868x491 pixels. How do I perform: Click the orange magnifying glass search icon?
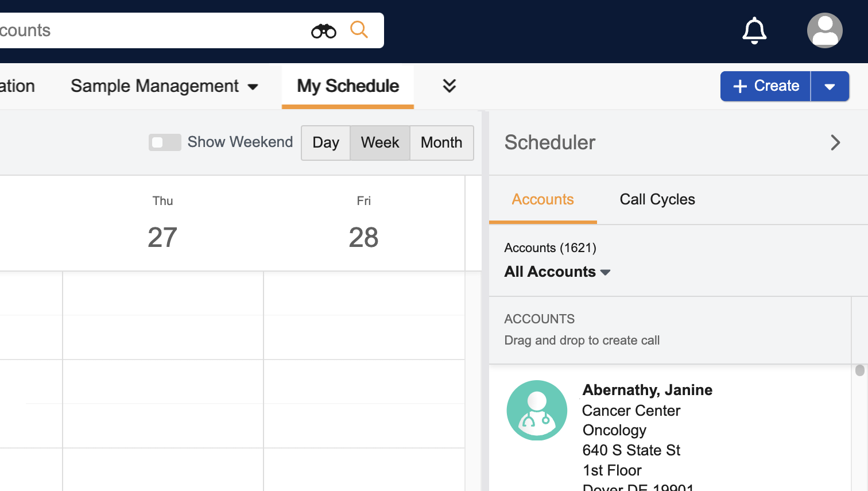tap(359, 29)
